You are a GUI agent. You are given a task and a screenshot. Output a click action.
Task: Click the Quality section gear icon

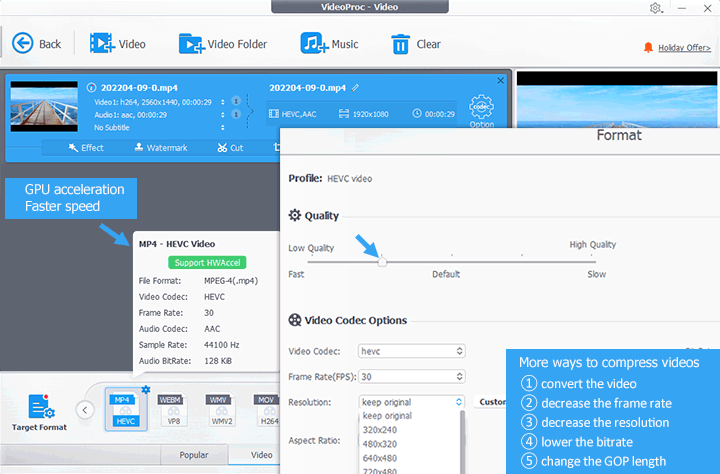click(295, 215)
